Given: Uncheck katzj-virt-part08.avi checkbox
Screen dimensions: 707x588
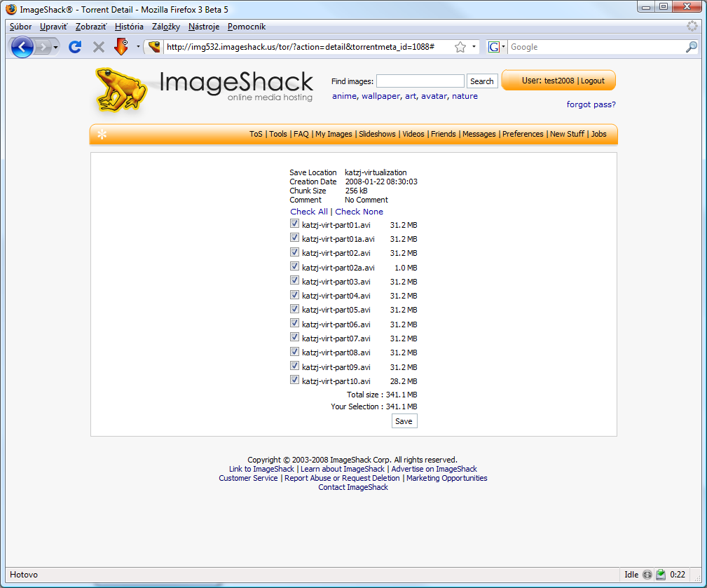Looking at the screenshot, I should [294, 352].
